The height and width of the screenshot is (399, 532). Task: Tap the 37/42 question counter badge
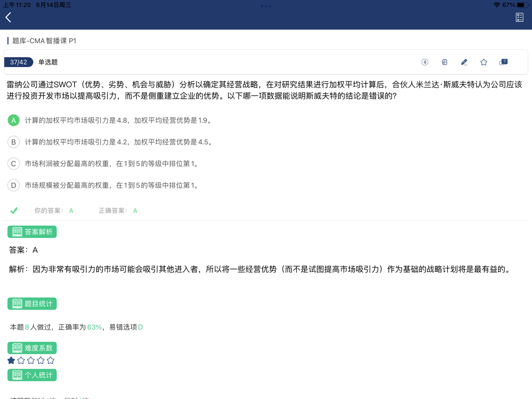click(19, 62)
